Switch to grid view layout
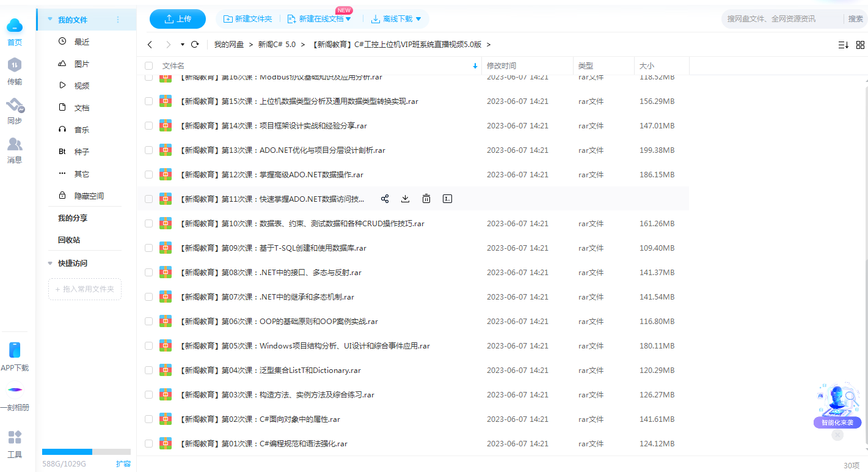This screenshot has height=472, width=868. tap(860, 45)
